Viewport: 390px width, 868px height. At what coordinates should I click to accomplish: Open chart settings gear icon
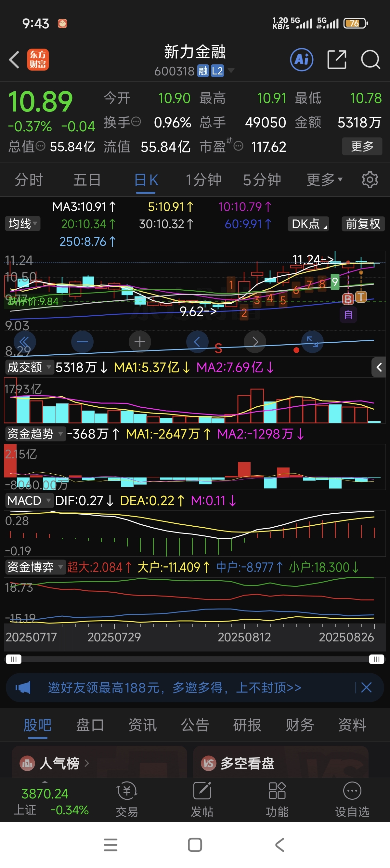point(370,179)
